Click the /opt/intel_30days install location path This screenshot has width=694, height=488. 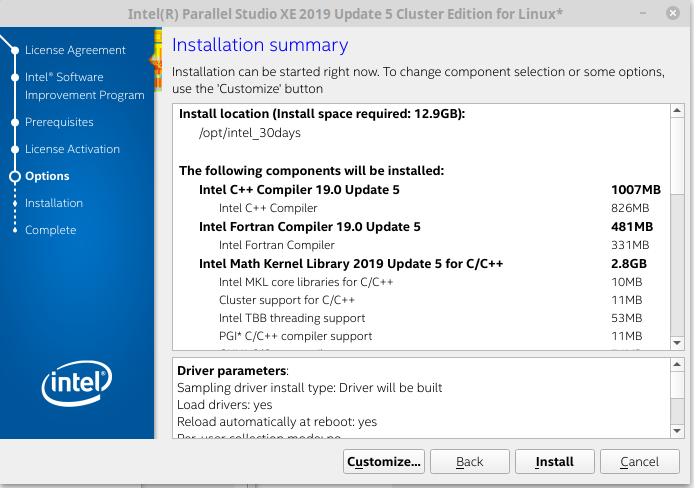(x=250, y=133)
